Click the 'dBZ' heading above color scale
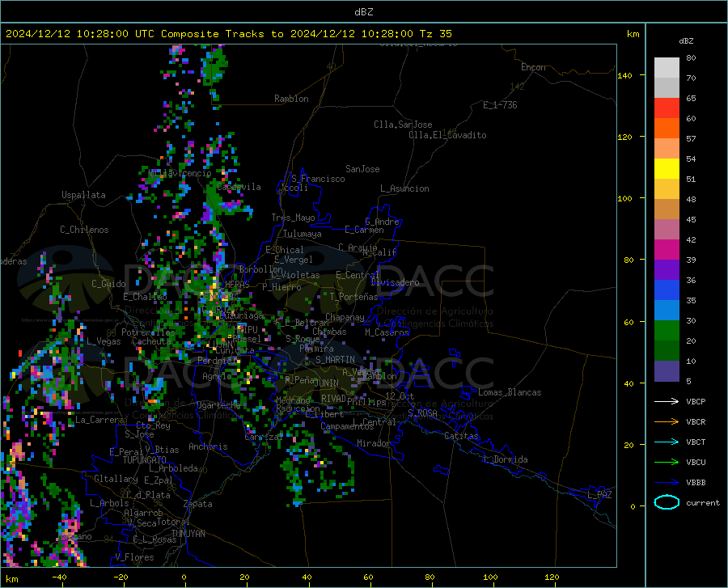This screenshot has height=588, width=728. point(686,40)
